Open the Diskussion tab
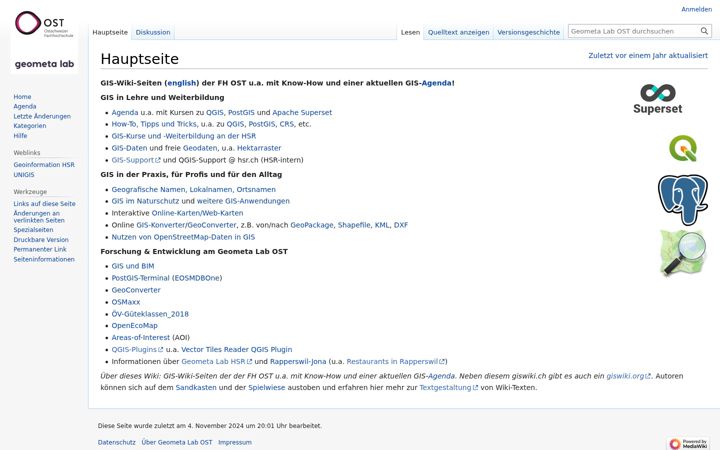720x450 pixels. point(153,32)
